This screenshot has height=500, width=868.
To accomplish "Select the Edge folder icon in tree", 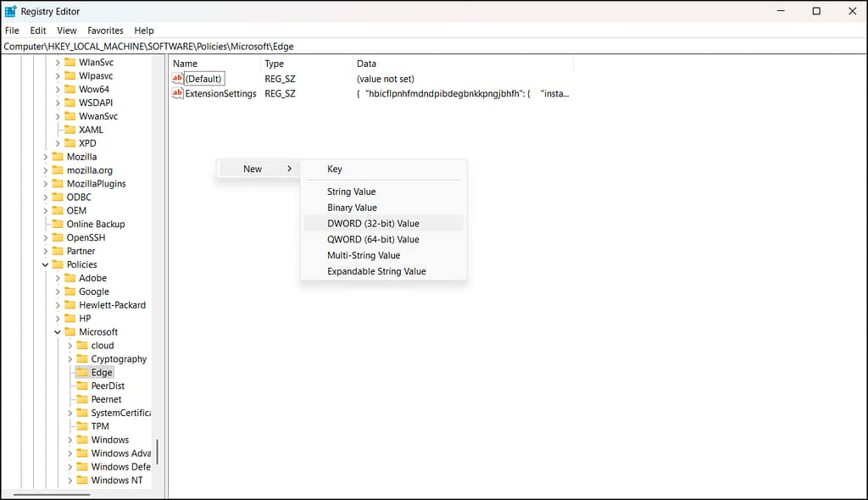I will [x=82, y=372].
